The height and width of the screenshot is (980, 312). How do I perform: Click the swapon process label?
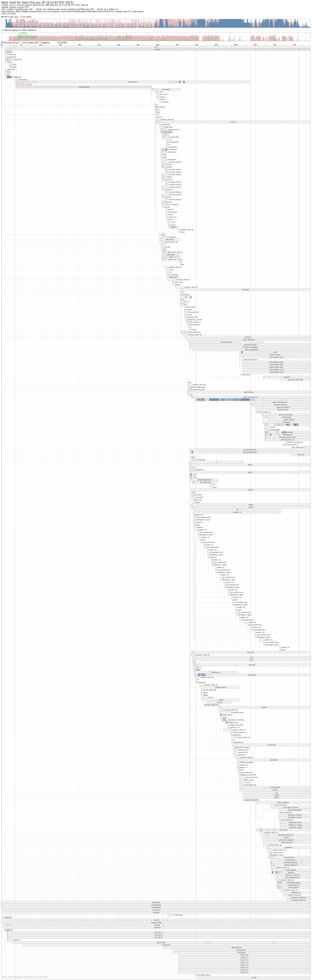pyautogui.click(x=162, y=97)
